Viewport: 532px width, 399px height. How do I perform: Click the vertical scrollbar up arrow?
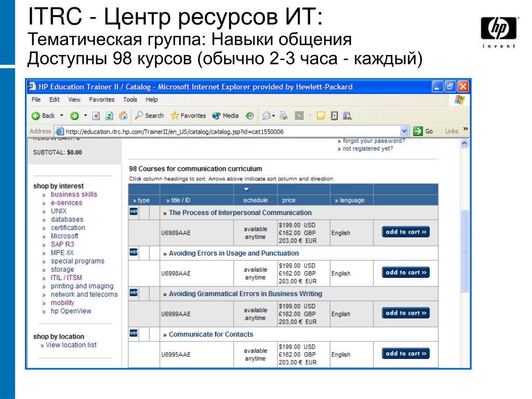click(464, 143)
